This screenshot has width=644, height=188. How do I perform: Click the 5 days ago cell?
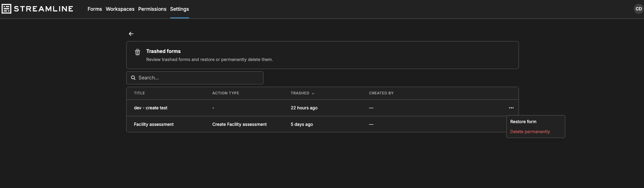pos(302,124)
